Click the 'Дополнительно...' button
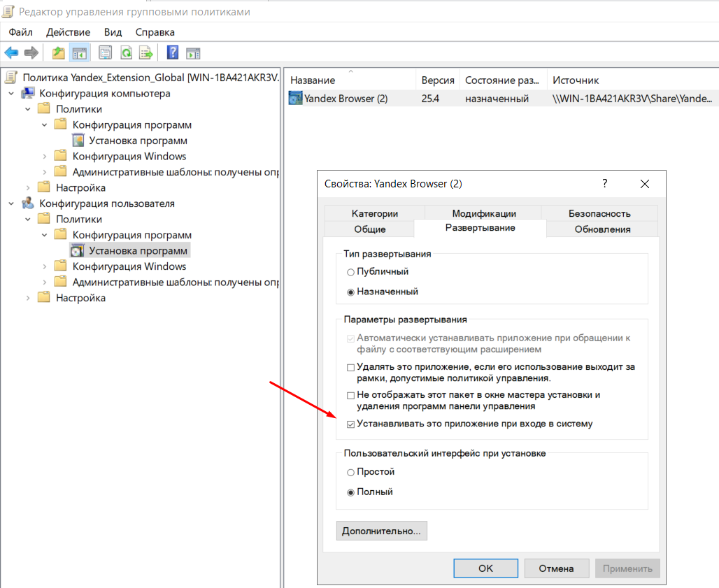The height and width of the screenshot is (588, 719). (x=381, y=531)
